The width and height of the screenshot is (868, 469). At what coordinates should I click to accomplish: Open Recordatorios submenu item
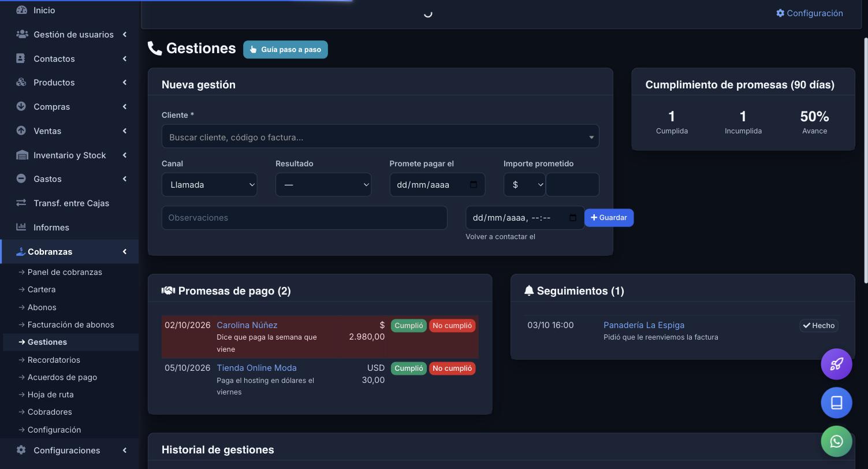(x=54, y=360)
